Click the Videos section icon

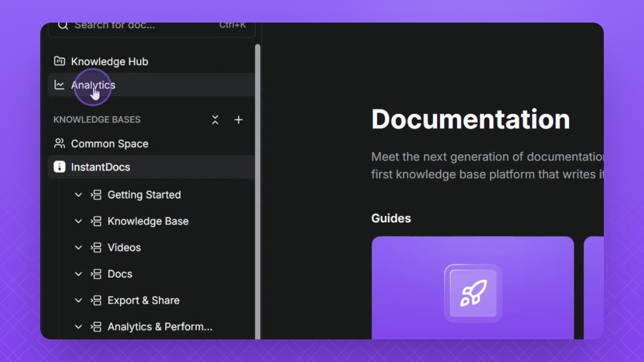tap(96, 247)
